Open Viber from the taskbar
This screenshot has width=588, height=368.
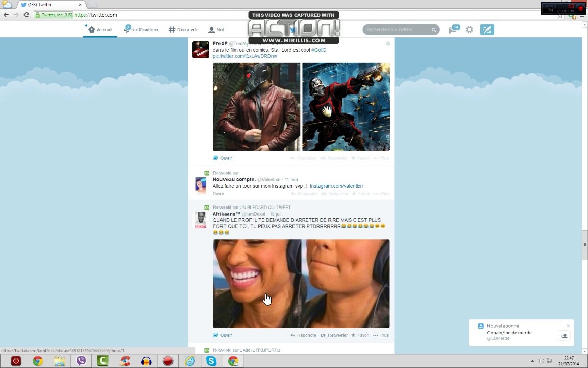(81, 361)
